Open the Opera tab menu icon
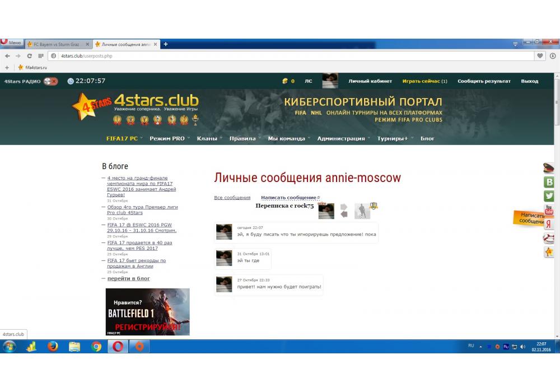The image size is (560, 392). click(x=515, y=44)
